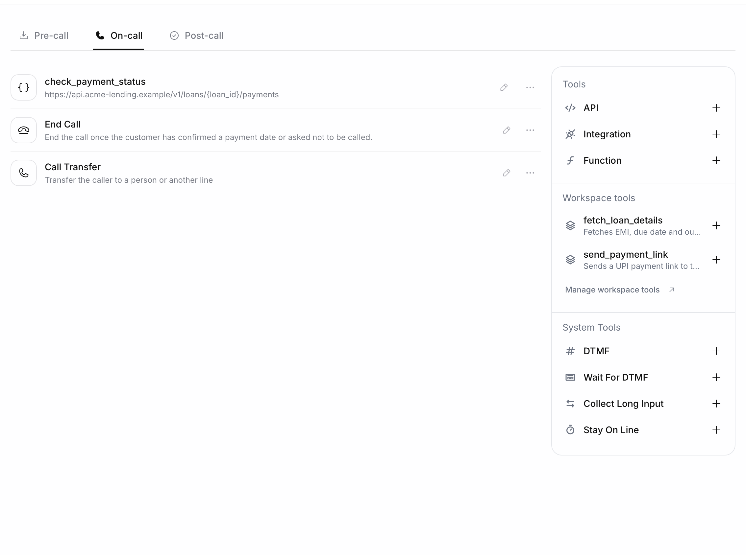This screenshot has width=746, height=560.
Task: Click 'Transfer the caller to a person' description
Action: click(129, 180)
